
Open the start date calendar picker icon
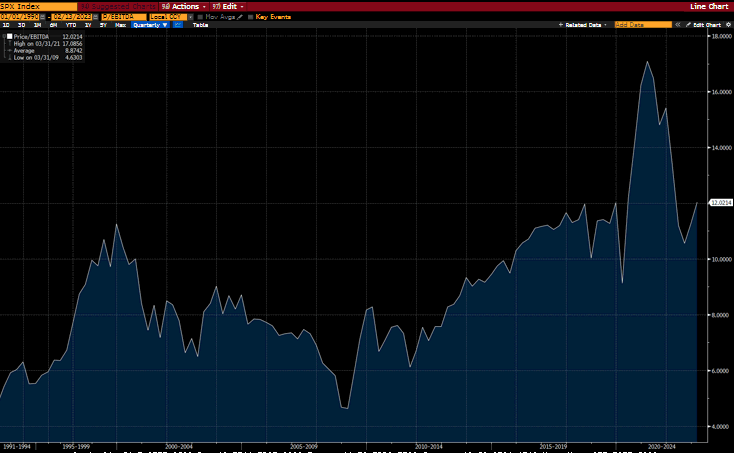[43, 17]
